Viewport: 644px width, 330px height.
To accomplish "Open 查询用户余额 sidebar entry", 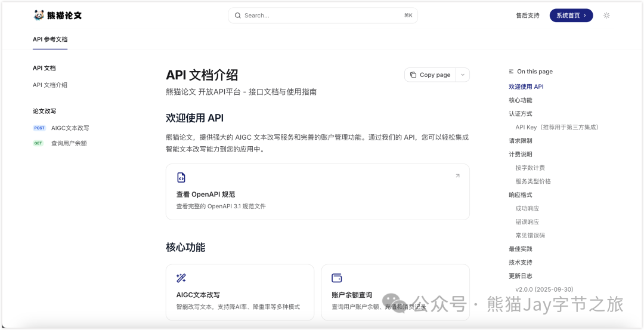I will click(69, 143).
